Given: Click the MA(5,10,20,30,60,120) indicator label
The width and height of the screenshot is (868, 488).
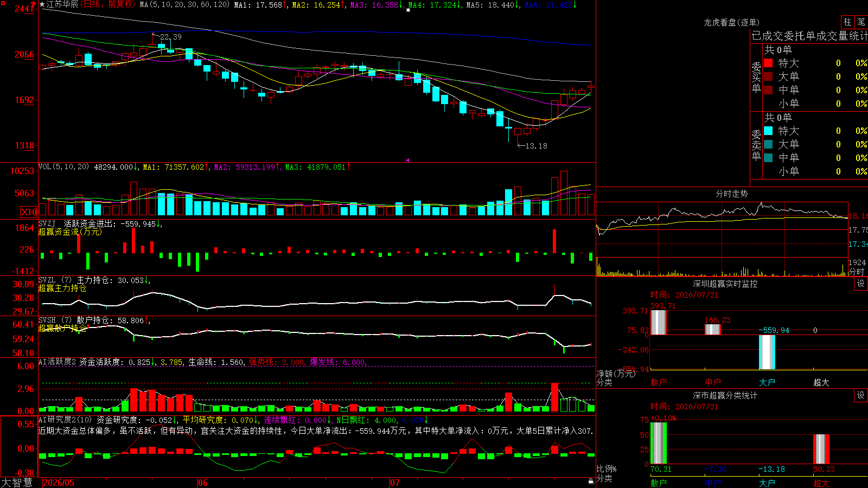Looking at the screenshot, I should 184,4.
